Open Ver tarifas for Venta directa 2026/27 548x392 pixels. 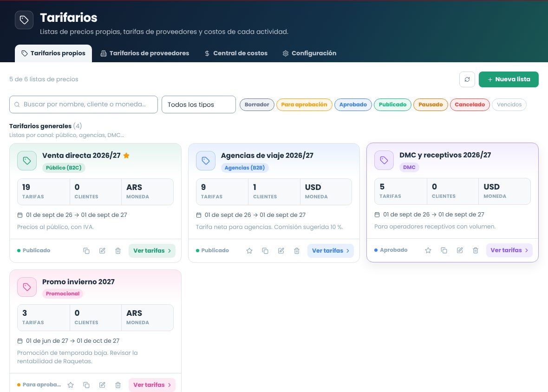pyautogui.click(x=152, y=250)
